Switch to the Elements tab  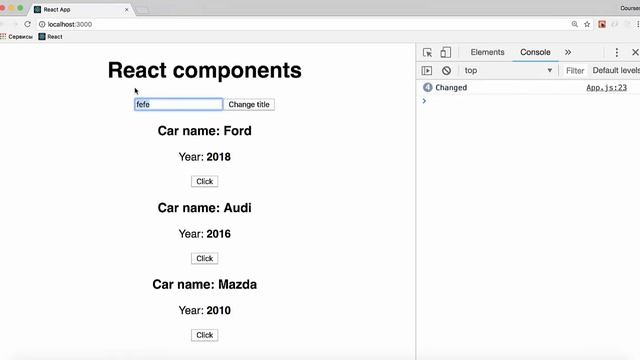(x=487, y=52)
